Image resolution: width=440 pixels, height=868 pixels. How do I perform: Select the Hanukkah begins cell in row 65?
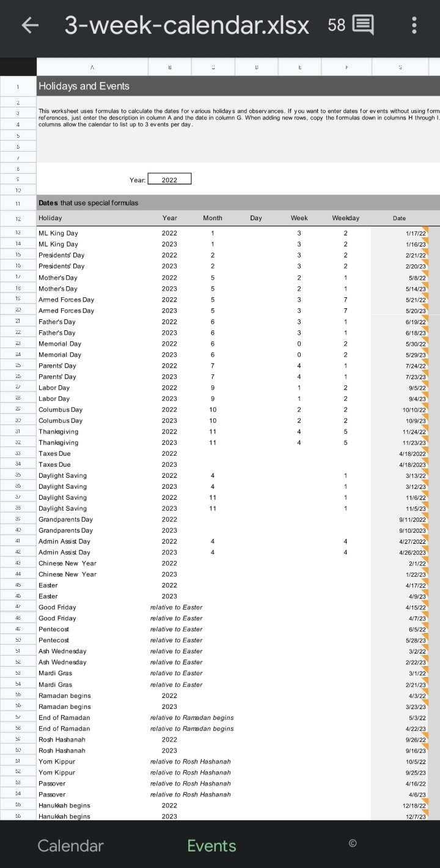pyautogui.click(x=92, y=806)
